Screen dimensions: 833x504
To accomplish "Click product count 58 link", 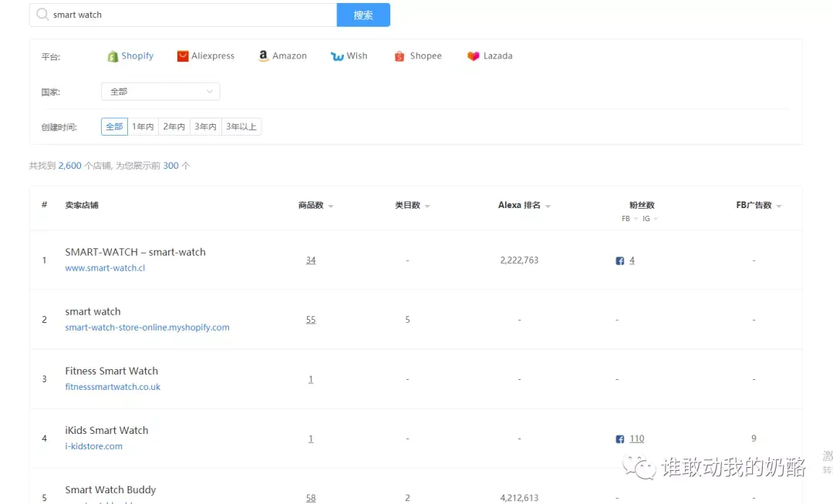I will point(311,498).
